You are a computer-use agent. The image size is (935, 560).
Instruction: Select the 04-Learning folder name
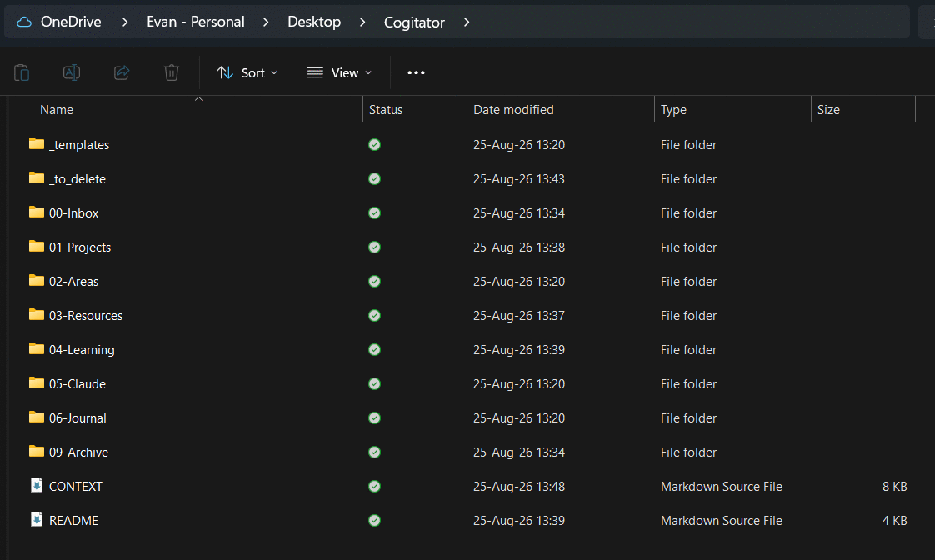coord(82,350)
